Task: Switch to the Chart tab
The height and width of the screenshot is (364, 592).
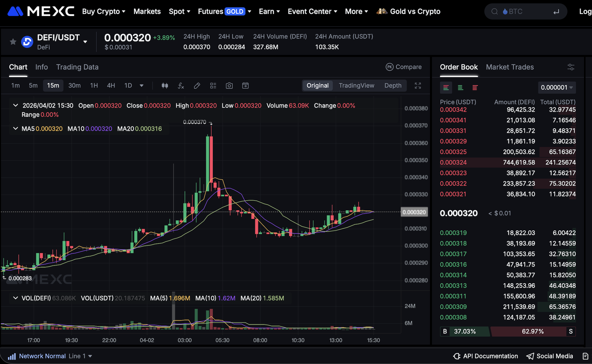Action: coord(18,67)
